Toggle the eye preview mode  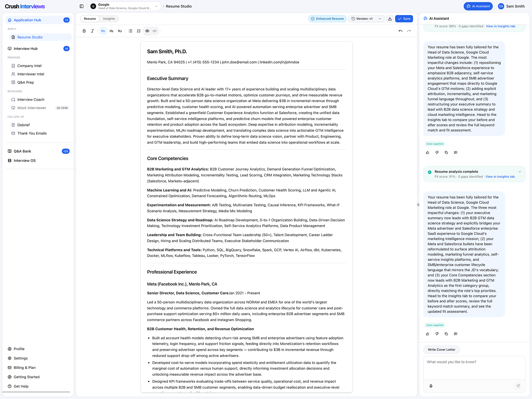coord(147,31)
